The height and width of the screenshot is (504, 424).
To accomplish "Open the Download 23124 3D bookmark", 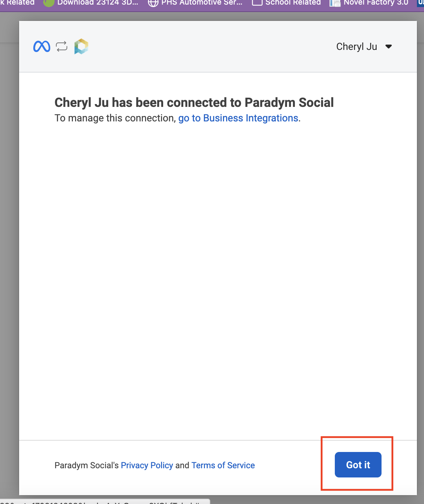I will 91,2.
